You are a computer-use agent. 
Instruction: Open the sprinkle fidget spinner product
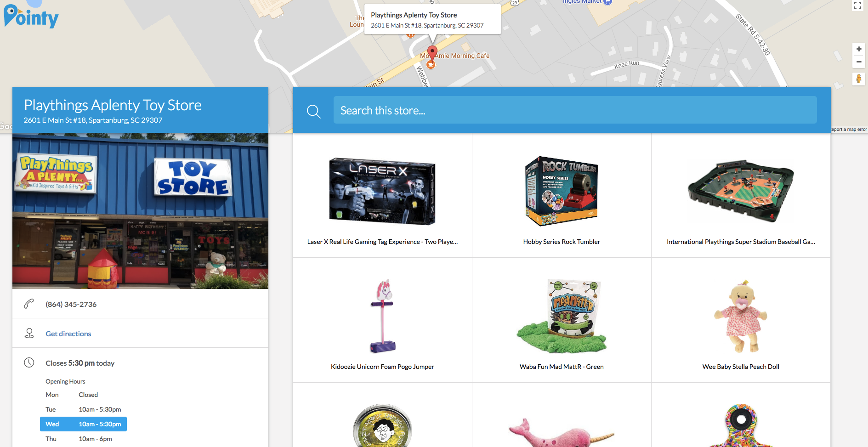(741, 426)
